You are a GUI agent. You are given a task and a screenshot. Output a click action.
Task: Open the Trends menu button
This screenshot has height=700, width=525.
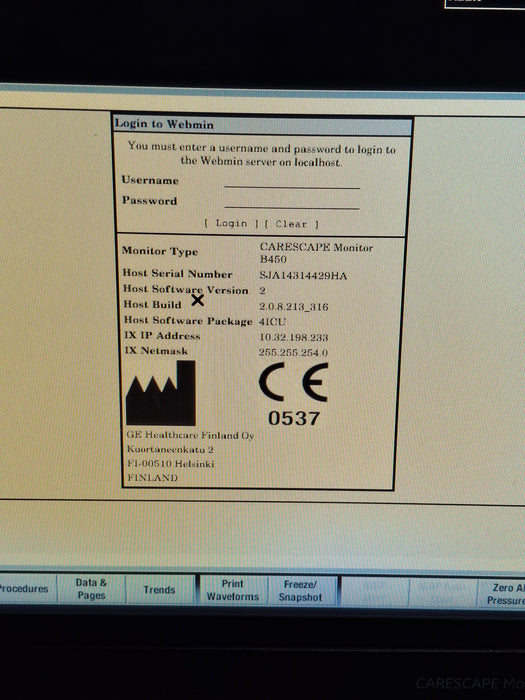[159, 590]
